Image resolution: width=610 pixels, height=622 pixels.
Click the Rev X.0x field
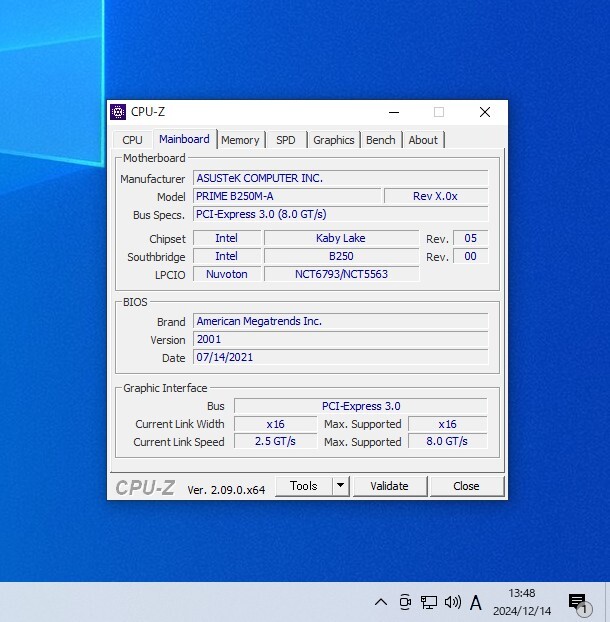click(x=436, y=196)
